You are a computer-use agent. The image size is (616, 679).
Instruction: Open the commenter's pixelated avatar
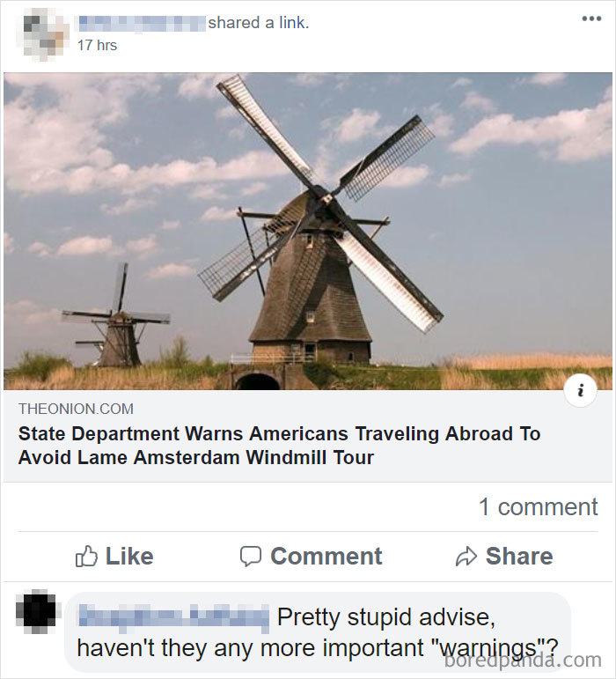click(x=37, y=611)
